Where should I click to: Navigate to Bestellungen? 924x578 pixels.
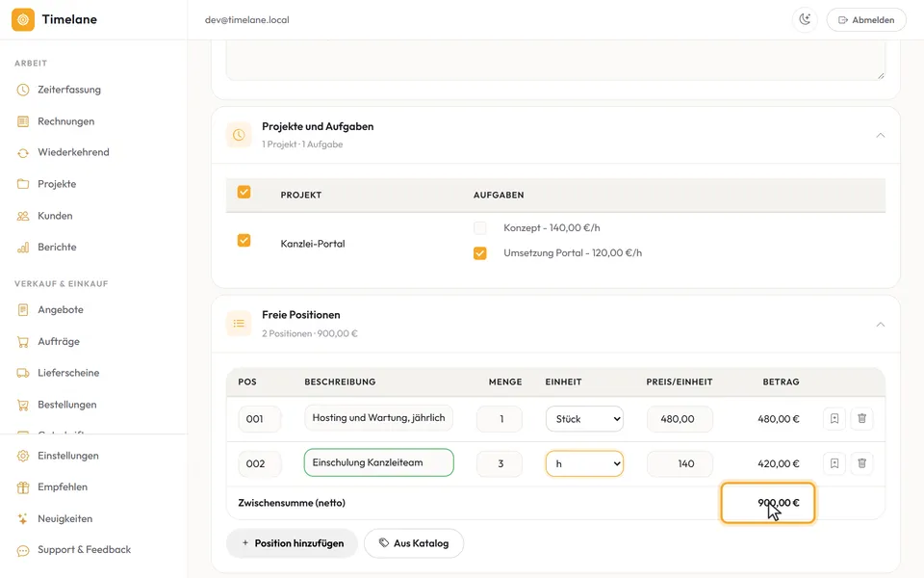pyautogui.click(x=66, y=405)
